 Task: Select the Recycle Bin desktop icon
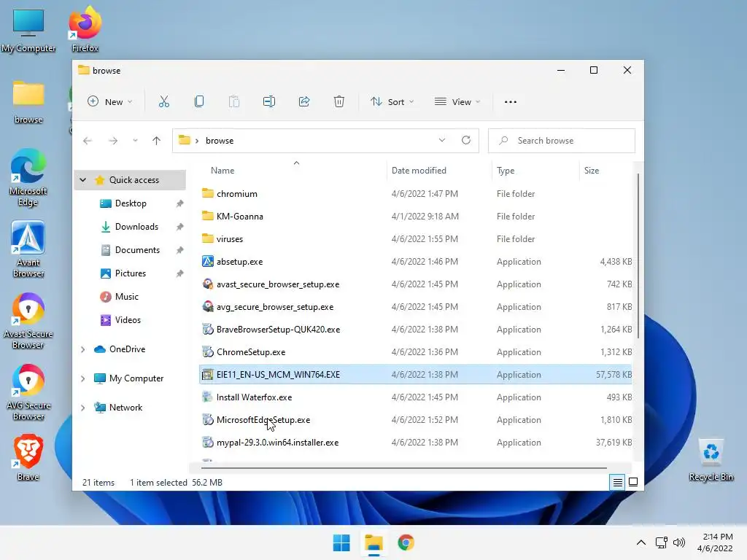[711, 460]
